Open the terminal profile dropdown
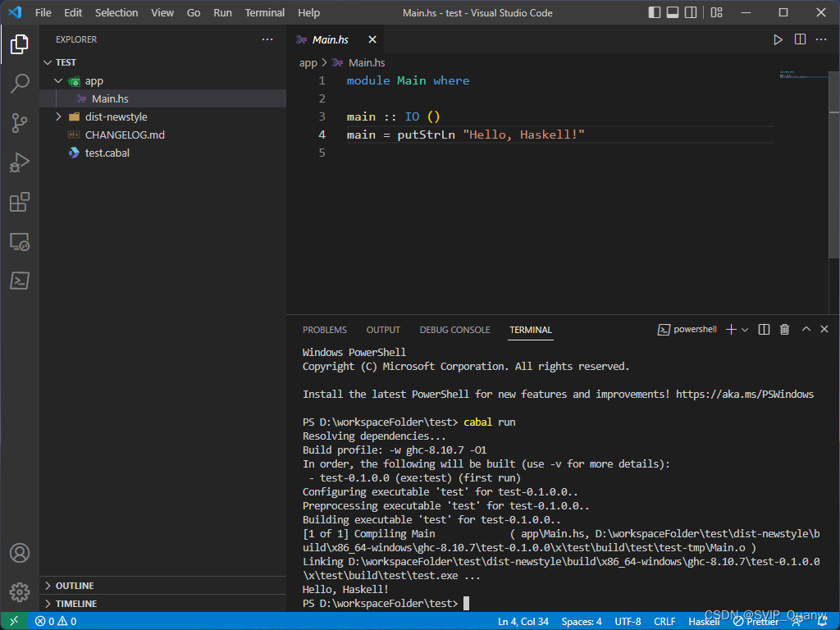 point(746,329)
